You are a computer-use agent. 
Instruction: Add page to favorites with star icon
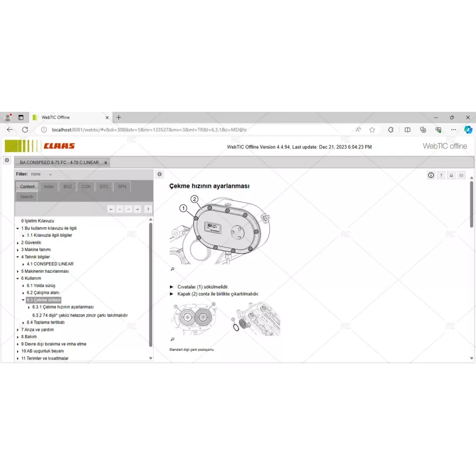tap(372, 129)
